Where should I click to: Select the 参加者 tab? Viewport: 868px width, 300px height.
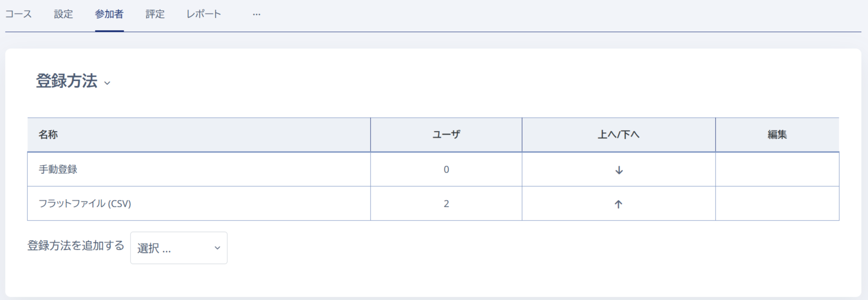click(109, 14)
